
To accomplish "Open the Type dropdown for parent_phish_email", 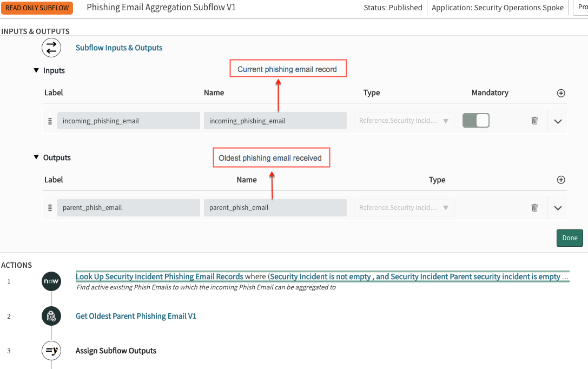I will [404, 208].
